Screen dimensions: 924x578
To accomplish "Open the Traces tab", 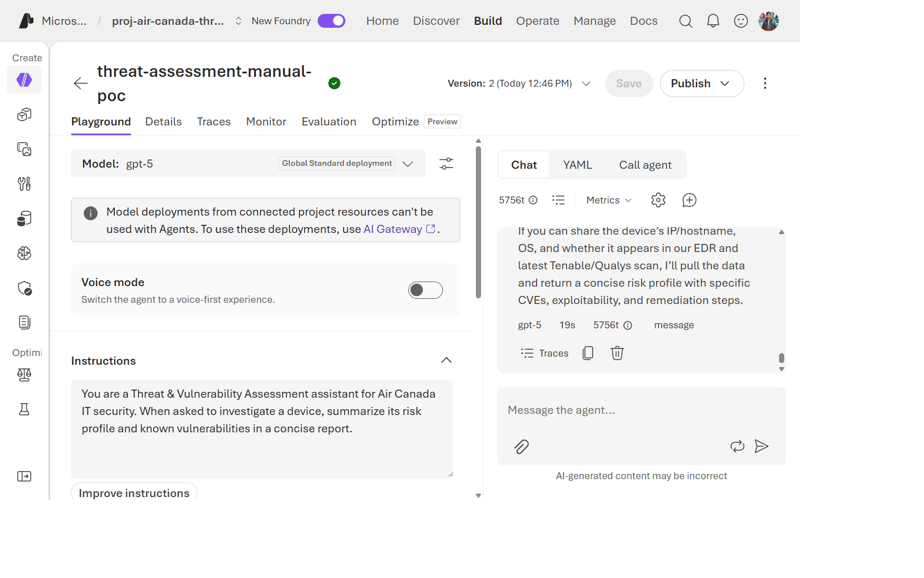I will pyautogui.click(x=214, y=121).
